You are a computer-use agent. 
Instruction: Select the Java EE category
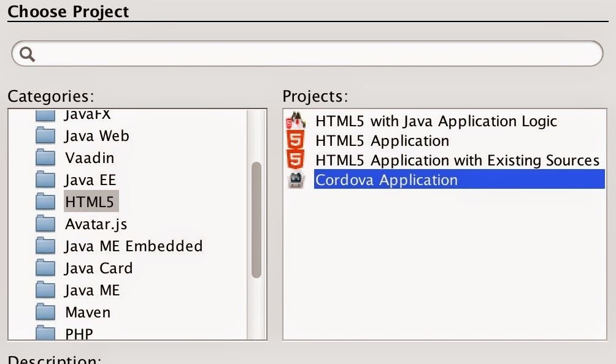(90, 180)
